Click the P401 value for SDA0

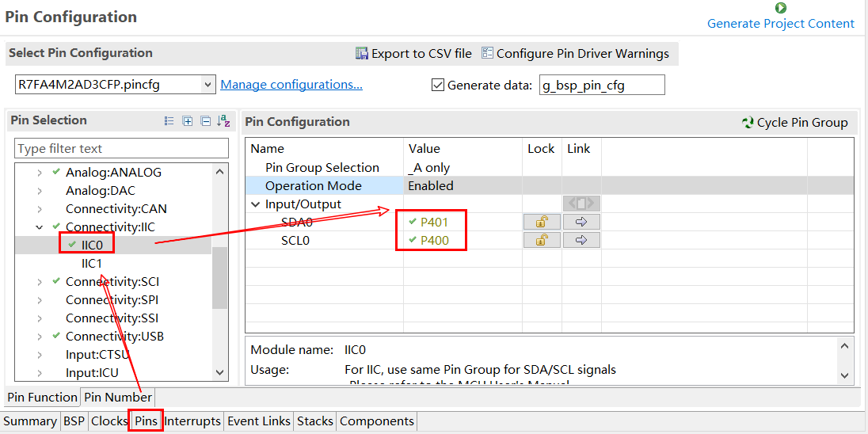click(434, 223)
